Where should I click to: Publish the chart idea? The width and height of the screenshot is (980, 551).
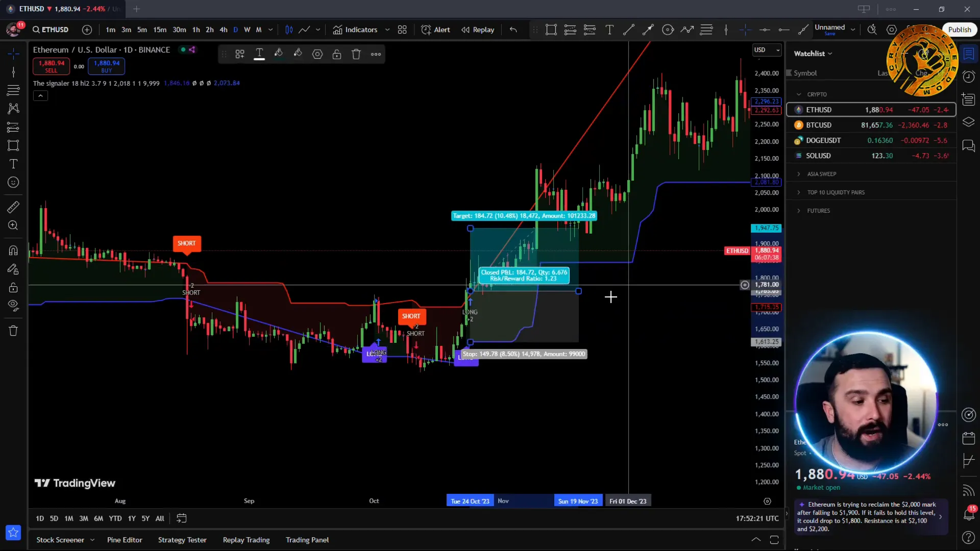[960, 30]
